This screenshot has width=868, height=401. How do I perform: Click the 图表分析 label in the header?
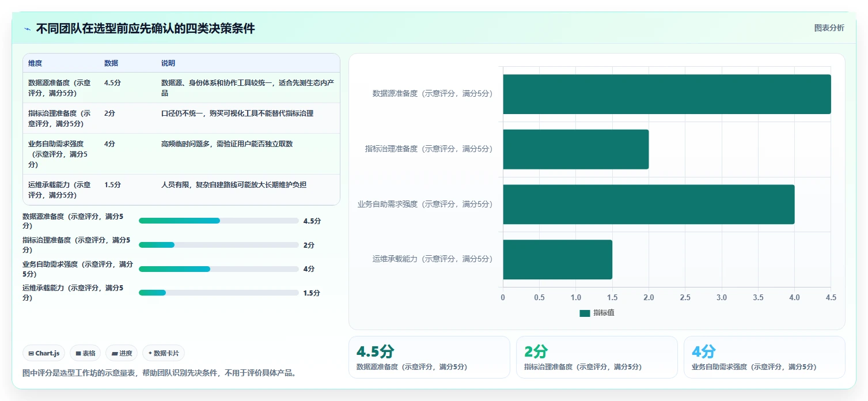(x=829, y=28)
